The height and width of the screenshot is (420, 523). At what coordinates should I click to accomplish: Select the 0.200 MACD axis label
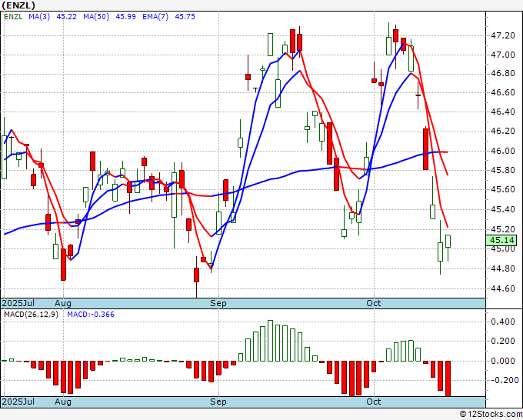pos(503,342)
